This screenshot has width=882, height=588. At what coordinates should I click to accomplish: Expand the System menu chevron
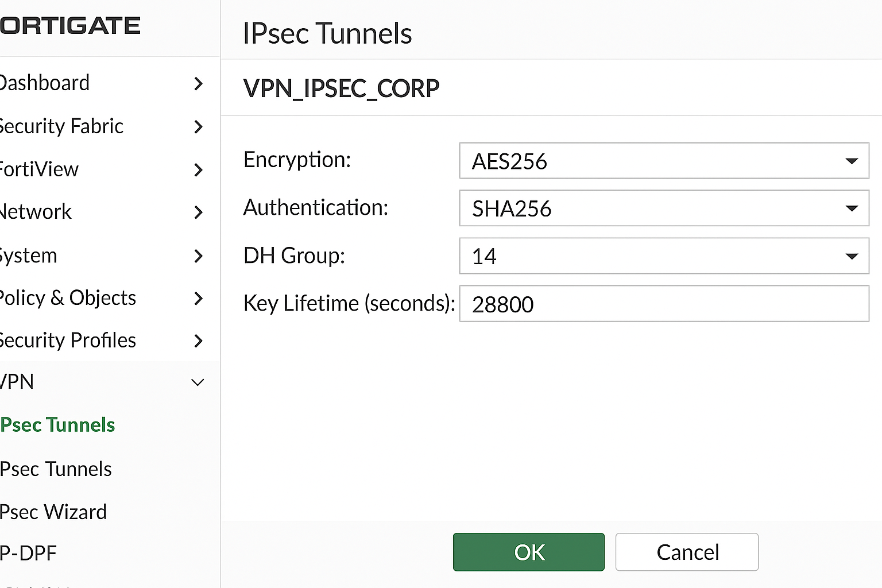point(198,256)
